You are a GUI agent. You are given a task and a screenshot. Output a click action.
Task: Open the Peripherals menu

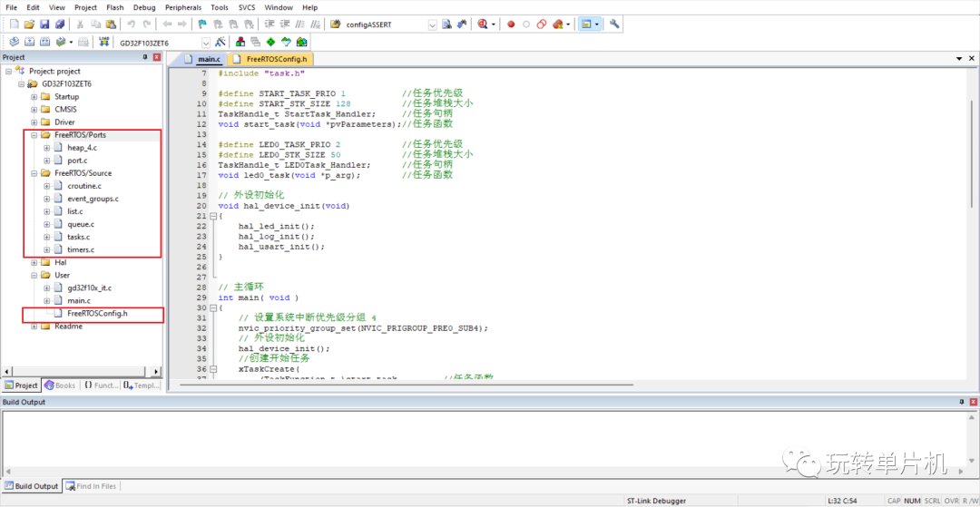coord(183,7)
